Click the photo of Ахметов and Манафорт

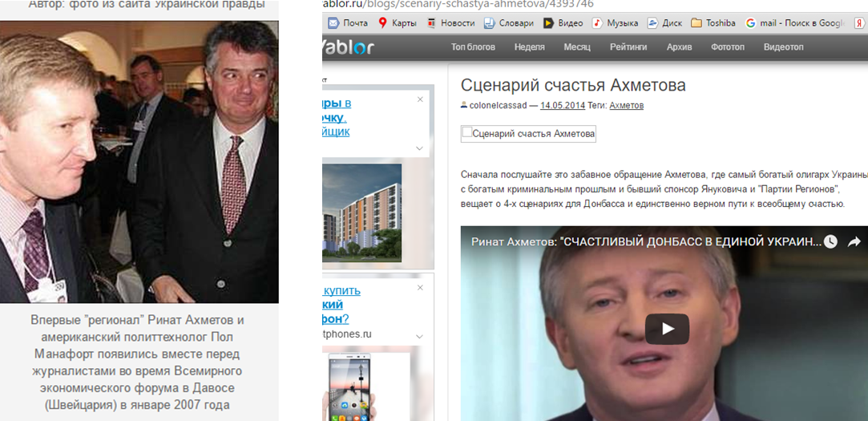pyautogui.click(x=139, y=162)
